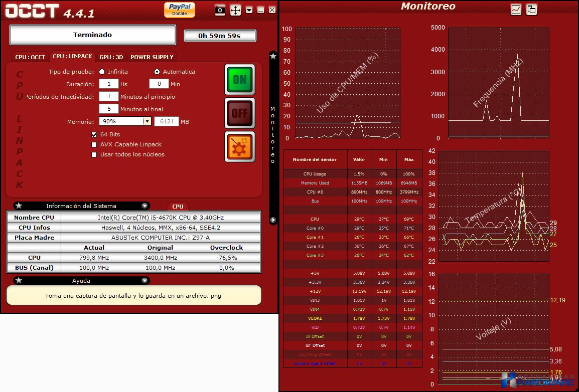The image size is (579, 392).
Task: Open the Memoria 90% dropdown
Action: coord(147,121)
